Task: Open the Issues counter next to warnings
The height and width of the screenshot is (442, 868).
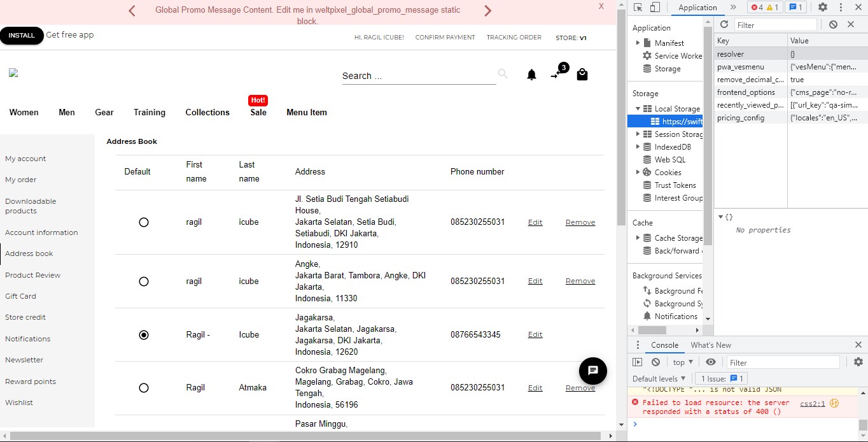Action: coord(795,7)
